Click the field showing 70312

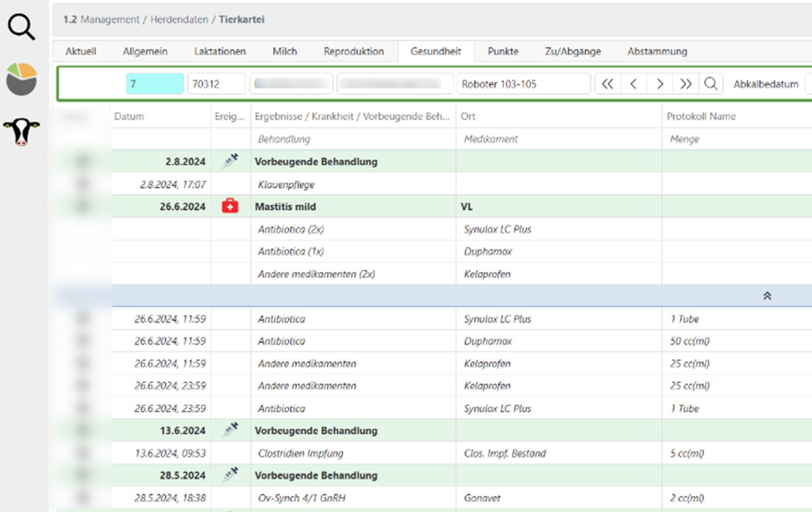(x=216, y=84)
